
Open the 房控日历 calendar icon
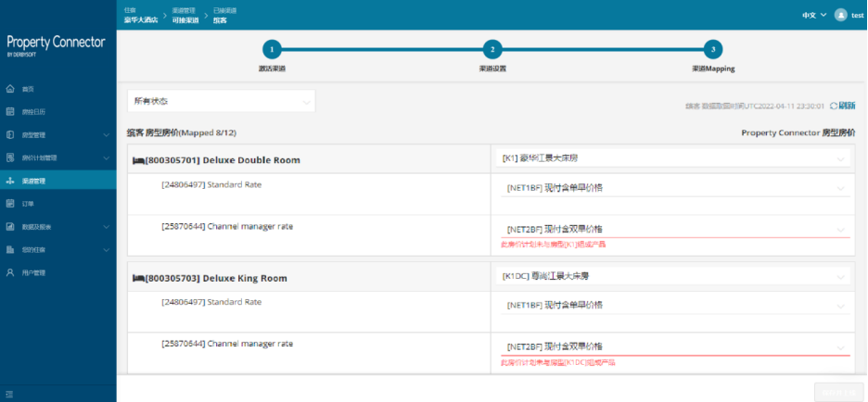coord(10,112)
